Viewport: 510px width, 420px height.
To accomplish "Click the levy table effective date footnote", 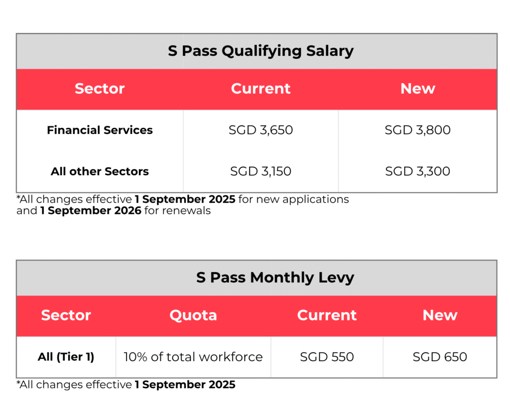I will pos(126,385).
